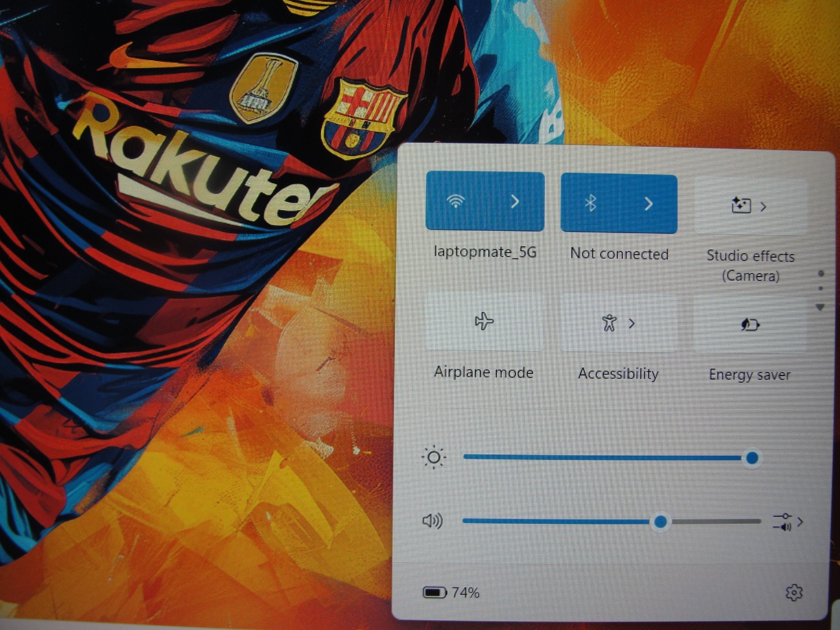Click the Energy saver label
The height and width of the screenshot is (630, 840).
(750, 375)
